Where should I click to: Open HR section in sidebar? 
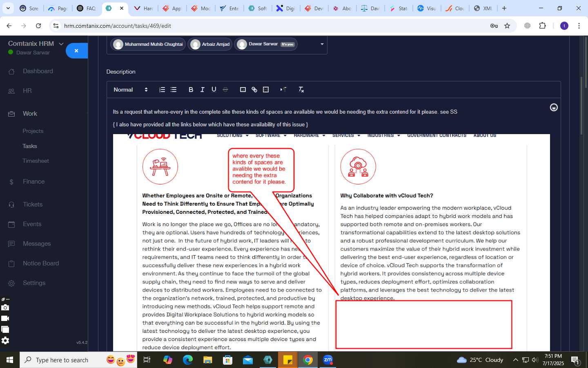tap(27, 91)
